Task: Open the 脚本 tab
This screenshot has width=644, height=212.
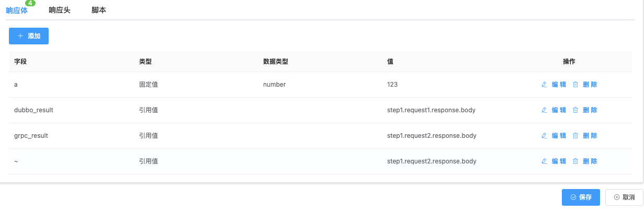Action: [x=99, y=10]
